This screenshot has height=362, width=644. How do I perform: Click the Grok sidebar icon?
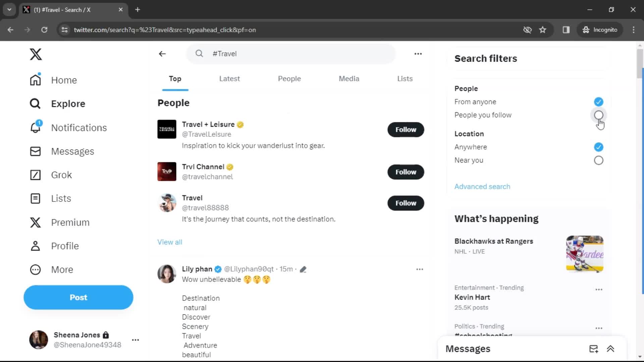pos(35,175)
